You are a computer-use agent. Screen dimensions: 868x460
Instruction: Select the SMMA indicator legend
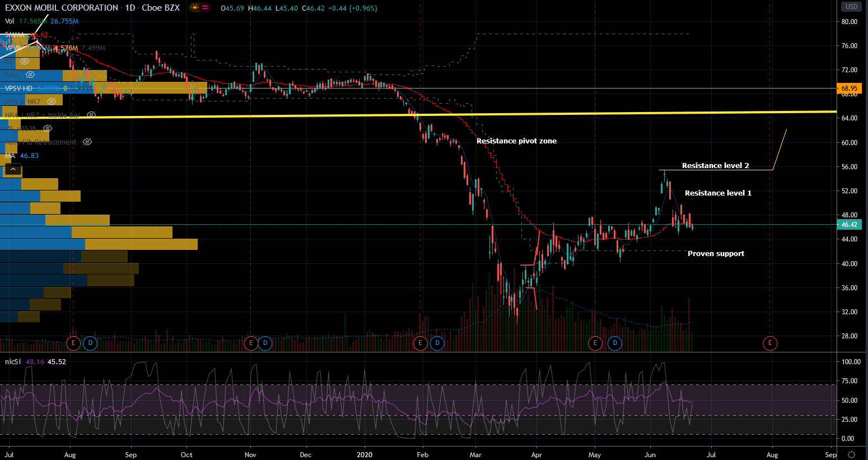[x=15, y=35]
